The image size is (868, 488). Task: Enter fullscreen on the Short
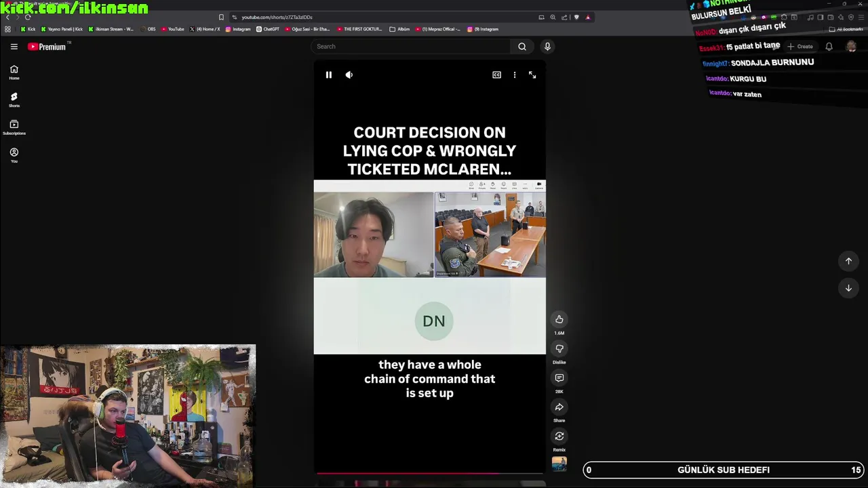[x=532, y=75]
